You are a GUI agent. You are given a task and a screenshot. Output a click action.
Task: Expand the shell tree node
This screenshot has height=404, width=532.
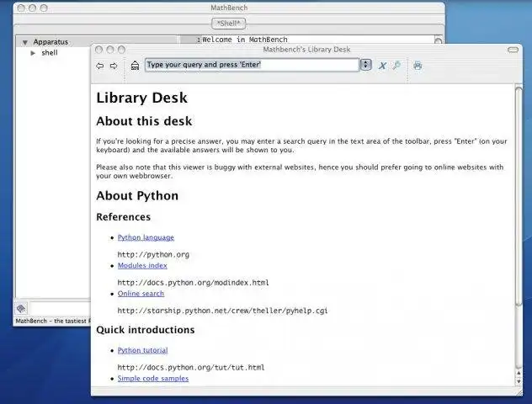33,53
